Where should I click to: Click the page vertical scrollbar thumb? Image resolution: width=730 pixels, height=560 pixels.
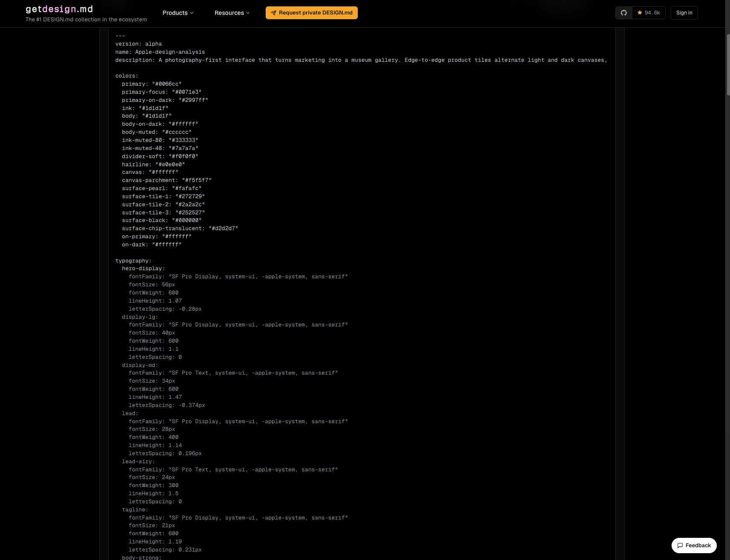point(728,65)
